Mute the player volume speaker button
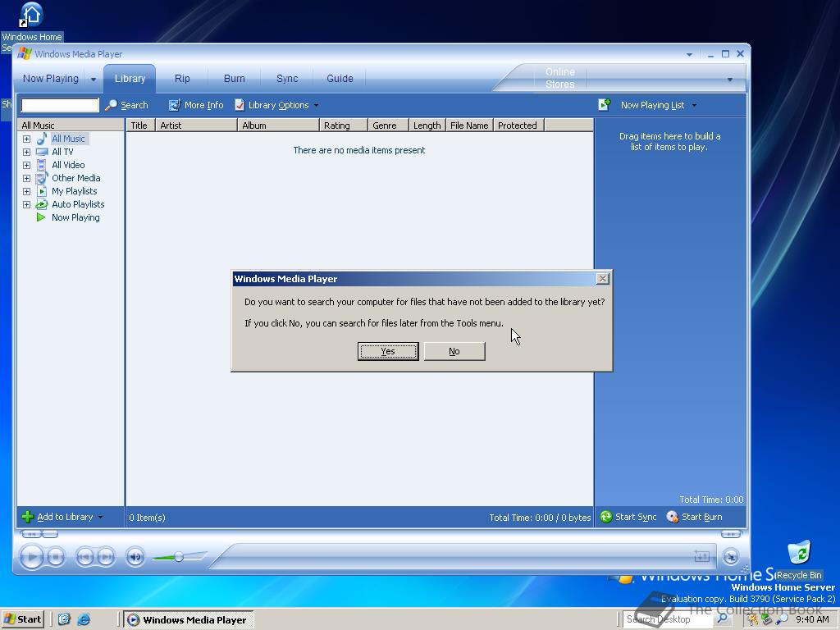This screenshot has height=630, width=840. tap(135, 558)
